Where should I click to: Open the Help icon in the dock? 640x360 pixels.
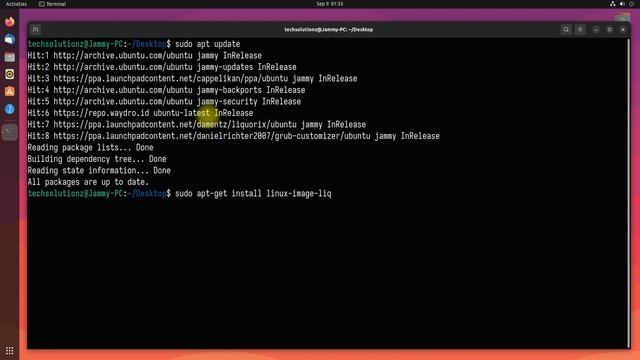9,109
